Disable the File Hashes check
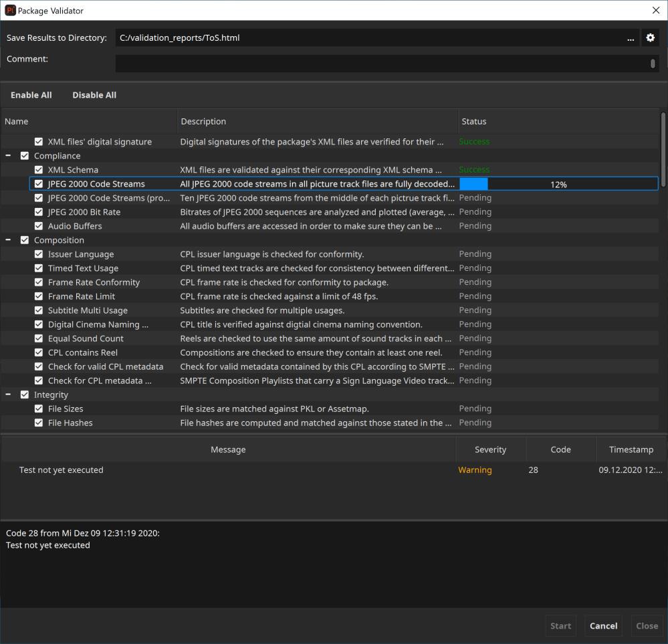Screen dimensions: 668x644 [39, 423]
